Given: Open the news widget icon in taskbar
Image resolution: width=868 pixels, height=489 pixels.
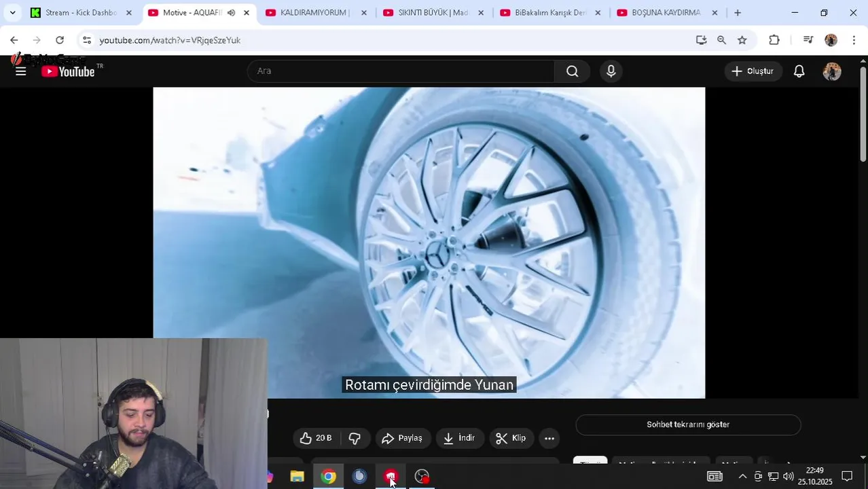Looking at the screenshot, I should coord(715,476).
